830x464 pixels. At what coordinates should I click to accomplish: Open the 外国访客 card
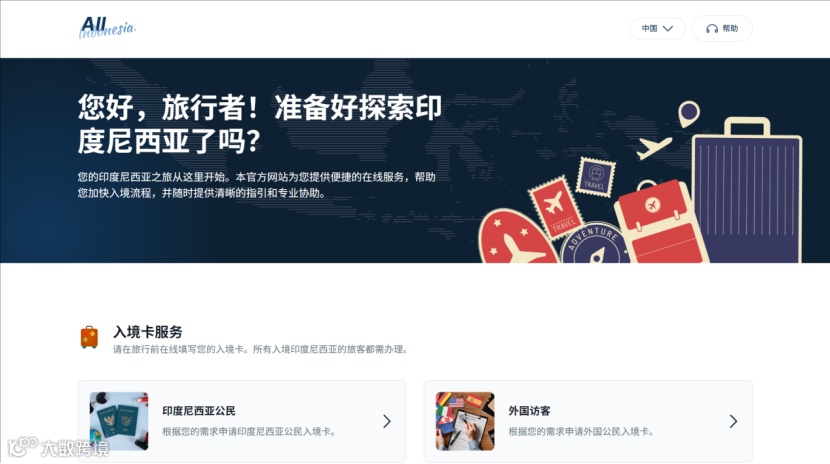click(x=588, y=421)
